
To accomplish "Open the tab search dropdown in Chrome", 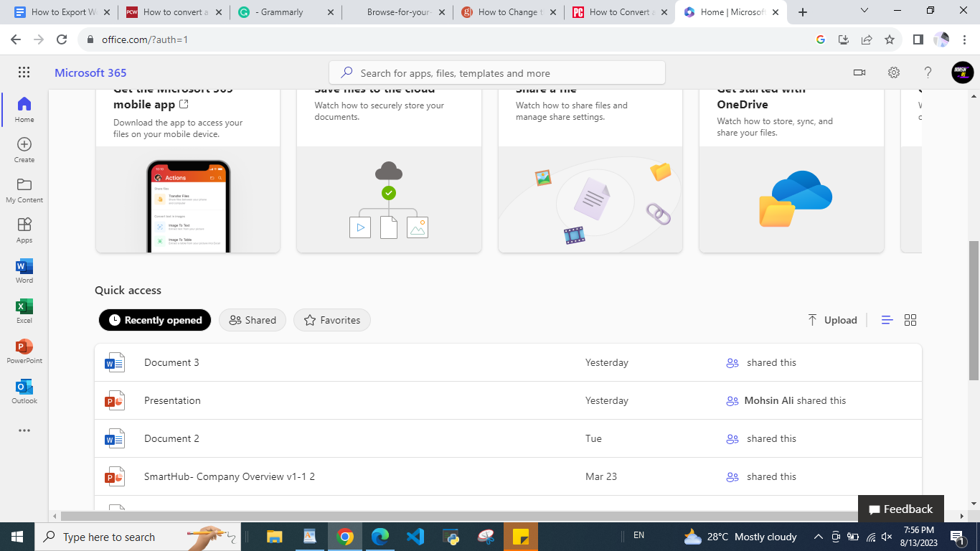I will [864, 11].
